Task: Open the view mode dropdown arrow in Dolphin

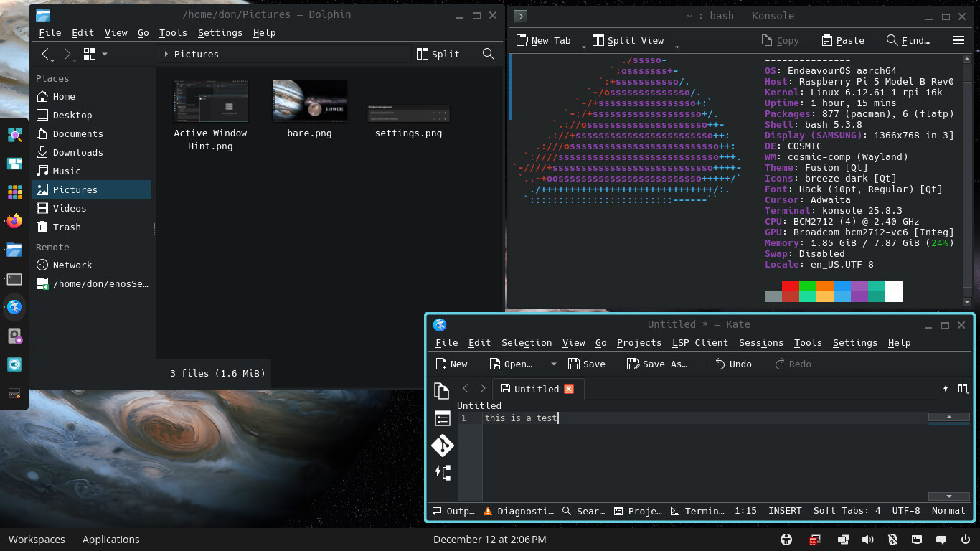Action: pyautogui.click(x=105, y=54)
